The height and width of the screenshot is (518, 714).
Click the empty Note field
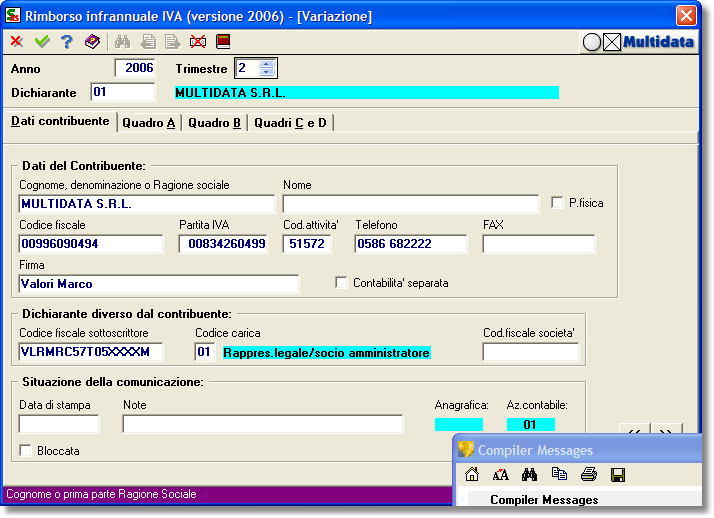(x=263, y=424)
